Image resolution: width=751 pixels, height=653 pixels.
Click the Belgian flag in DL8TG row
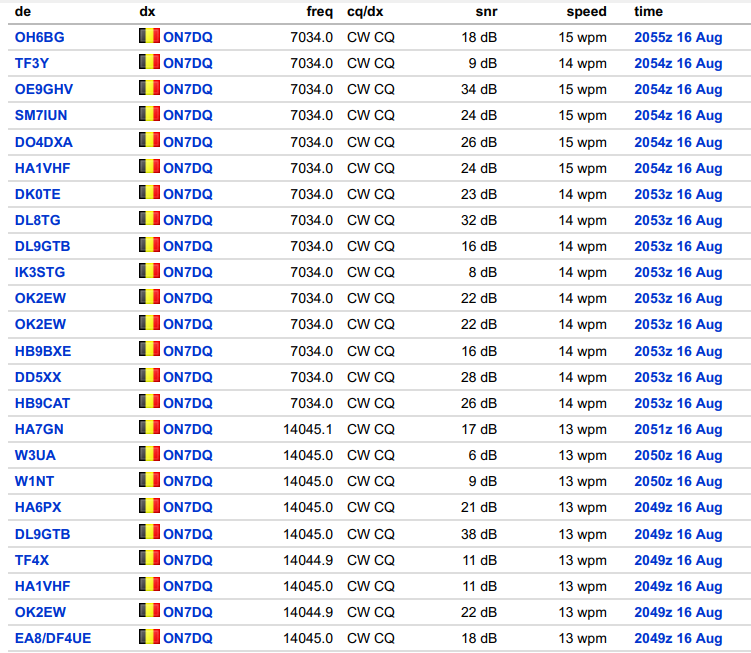(x=149, y=218)
